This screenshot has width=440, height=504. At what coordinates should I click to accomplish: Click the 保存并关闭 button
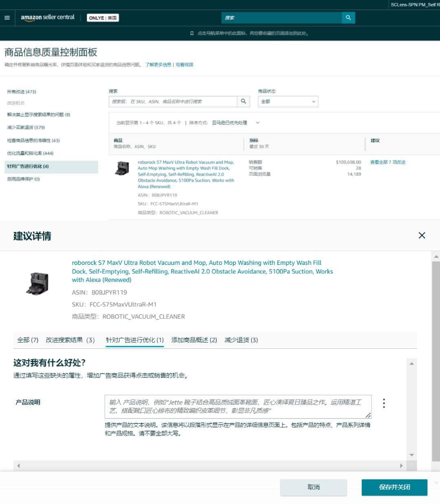click(x=394, y=487)
